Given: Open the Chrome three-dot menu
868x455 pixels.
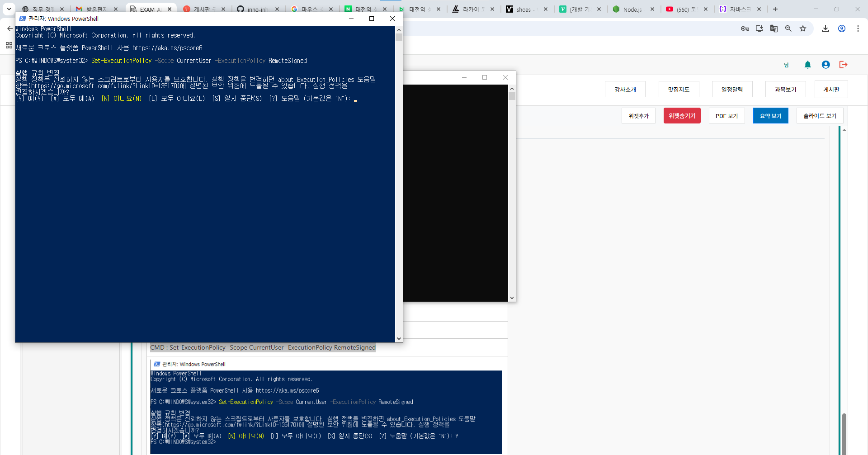Looking at the screenshot, I should pyautogui.click(x=858, y=28).
